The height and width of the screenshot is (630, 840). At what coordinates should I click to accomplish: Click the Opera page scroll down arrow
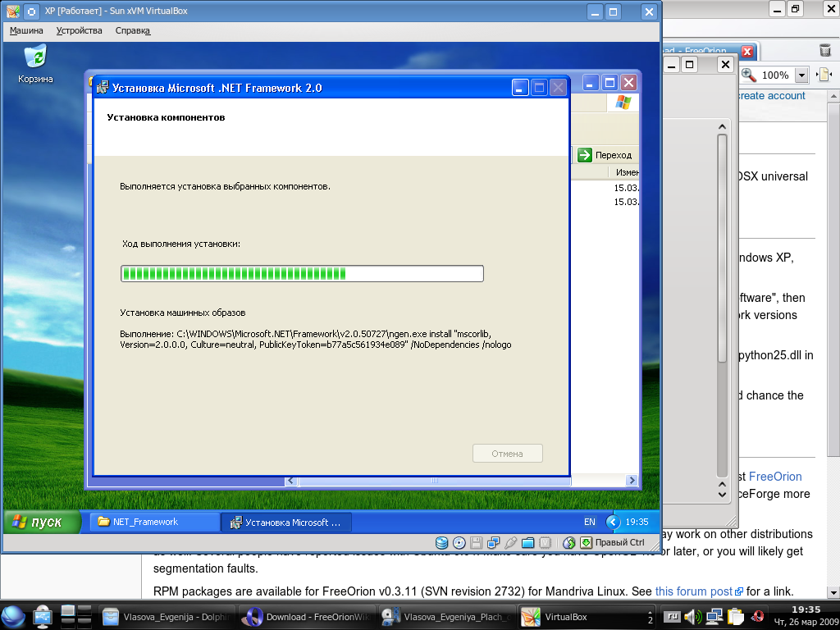point(833,592)
